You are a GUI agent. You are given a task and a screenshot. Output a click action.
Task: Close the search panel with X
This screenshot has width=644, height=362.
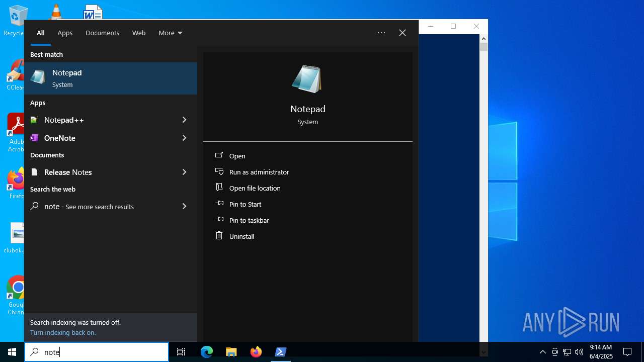(x=403, y=33)
